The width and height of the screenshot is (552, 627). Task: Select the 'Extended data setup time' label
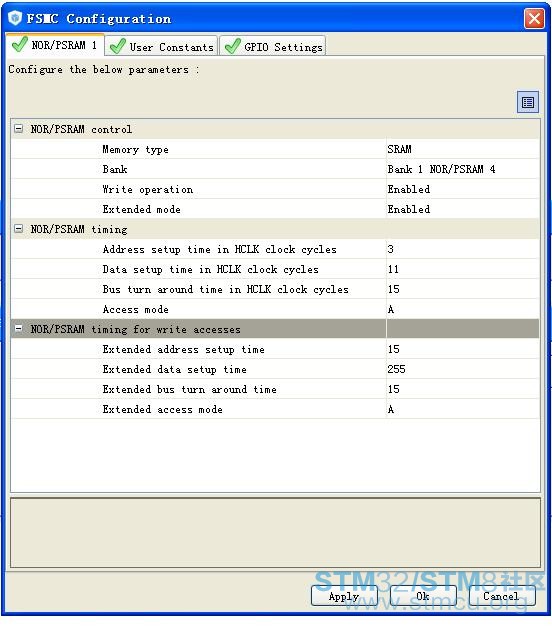click(x=174, y=369)
